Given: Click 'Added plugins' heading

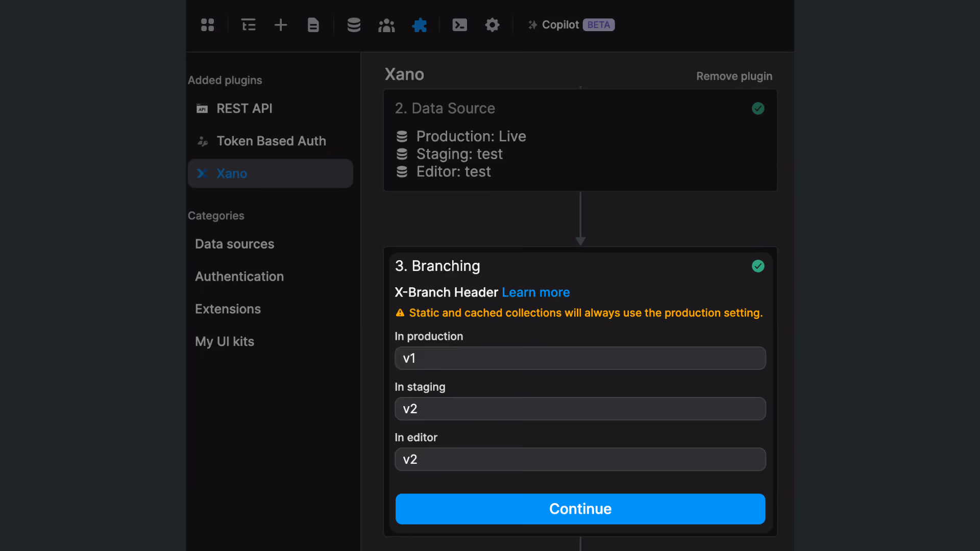Looking at the screenshot, I should tap(225, 81).
